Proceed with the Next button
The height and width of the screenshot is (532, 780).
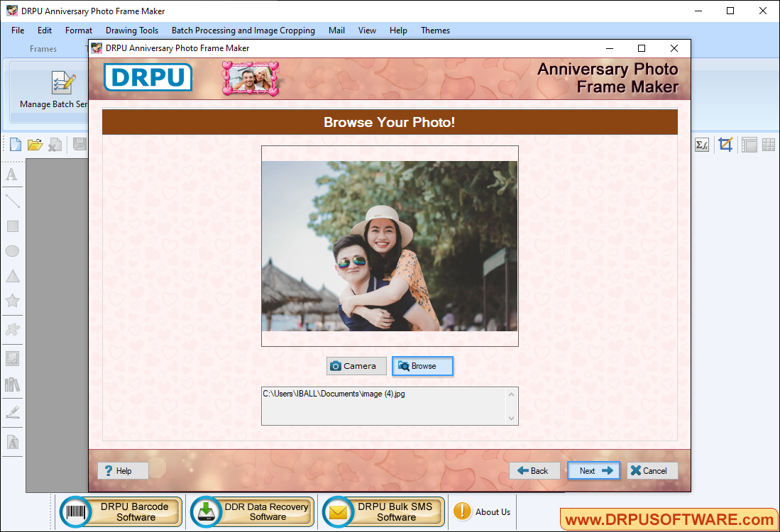pos(593,470)
